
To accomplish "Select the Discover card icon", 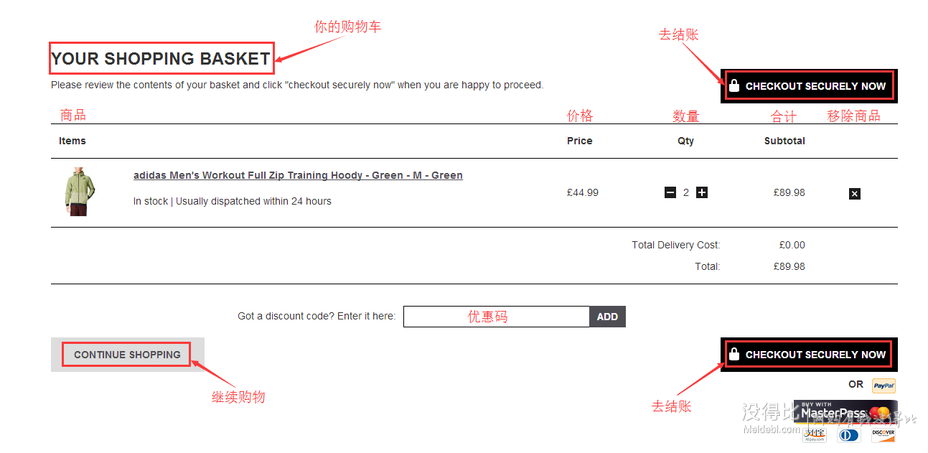I will (x=883, y=435).
